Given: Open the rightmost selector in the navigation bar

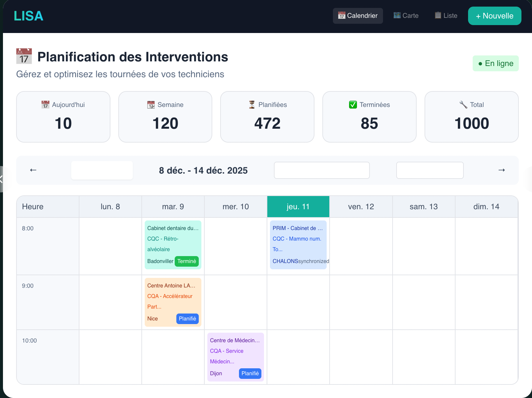Looking at the screenshot, I should click(x=429, y=170).
